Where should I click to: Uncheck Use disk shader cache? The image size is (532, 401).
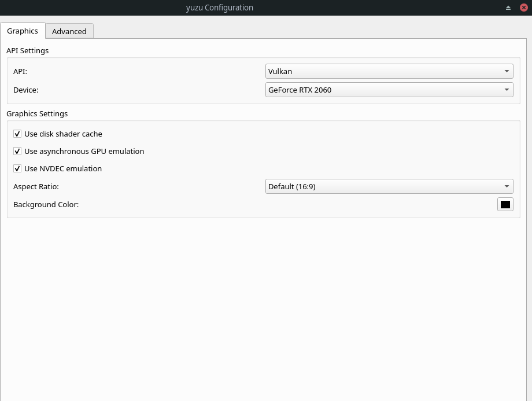(17, 134)
